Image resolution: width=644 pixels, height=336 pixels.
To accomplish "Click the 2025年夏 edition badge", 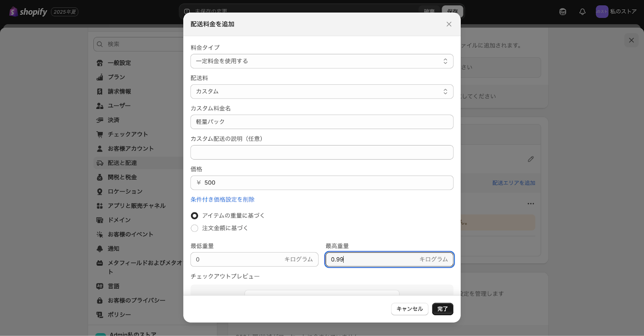I will tap(64, 12).
